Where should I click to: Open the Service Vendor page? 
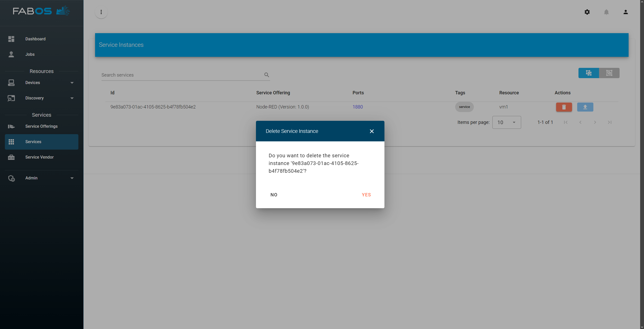[39, 157]
